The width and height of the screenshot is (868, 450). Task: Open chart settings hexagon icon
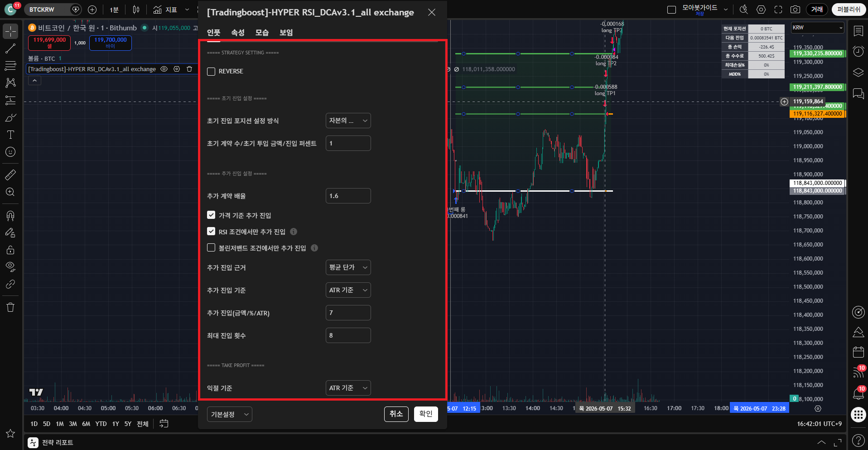761,10
